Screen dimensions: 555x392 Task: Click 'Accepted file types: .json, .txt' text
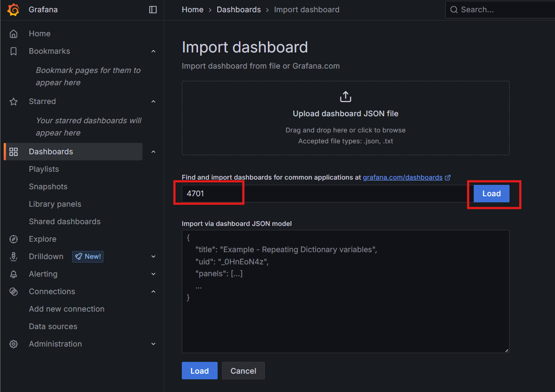(x=346, y=141)
